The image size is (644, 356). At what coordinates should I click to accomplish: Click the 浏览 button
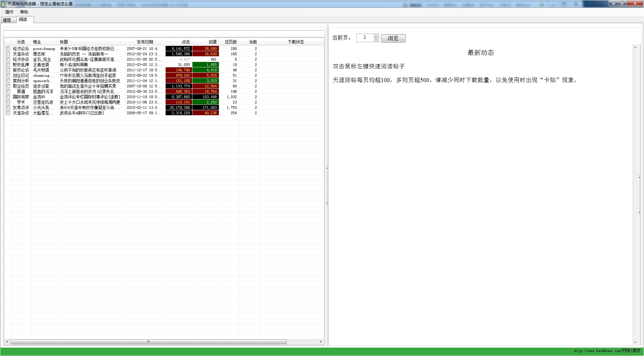coord(393,38)
